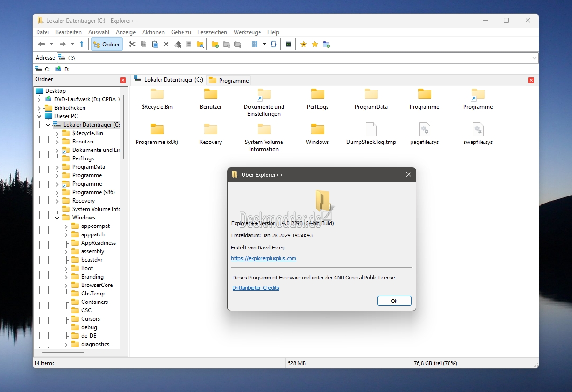Click the Ok button in About dialog

click(x=394, y=301)
